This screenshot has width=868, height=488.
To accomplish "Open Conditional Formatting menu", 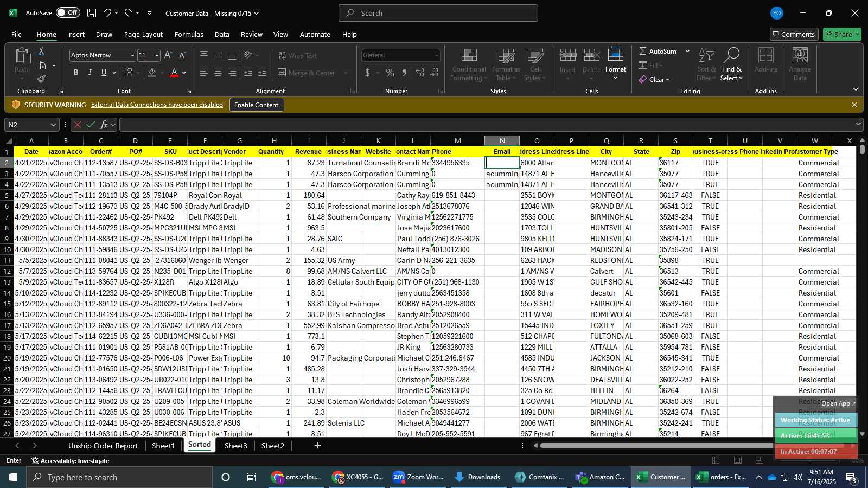I will pyautogui.click(x=469, y=64).
